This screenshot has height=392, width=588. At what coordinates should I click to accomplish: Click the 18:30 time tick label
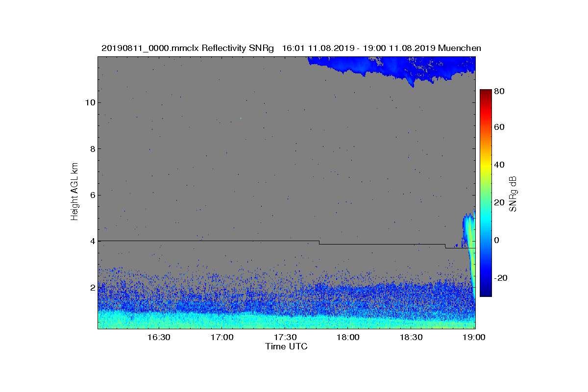tap(411, 337)
